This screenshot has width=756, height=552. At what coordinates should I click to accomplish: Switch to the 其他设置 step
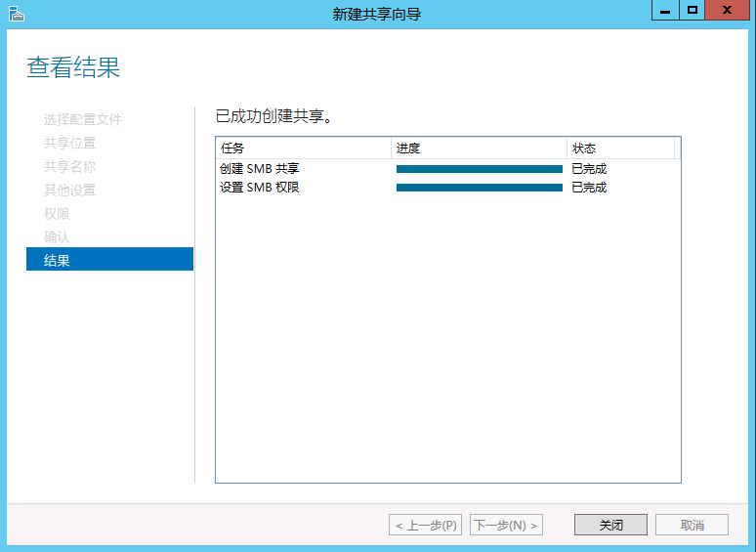69,190
